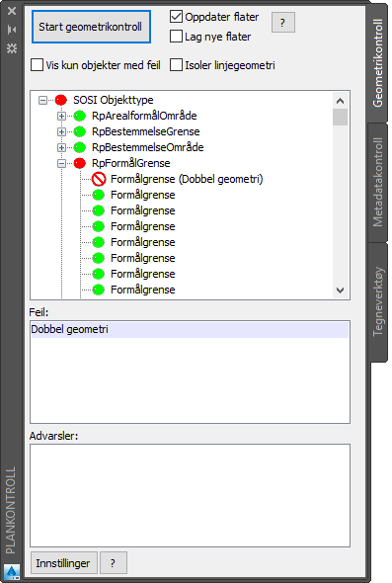Screen dimensions: 392x583
Task: Collapse SOSI Objekttype root node
Action: pyautogui.click(x=43, y=100)
